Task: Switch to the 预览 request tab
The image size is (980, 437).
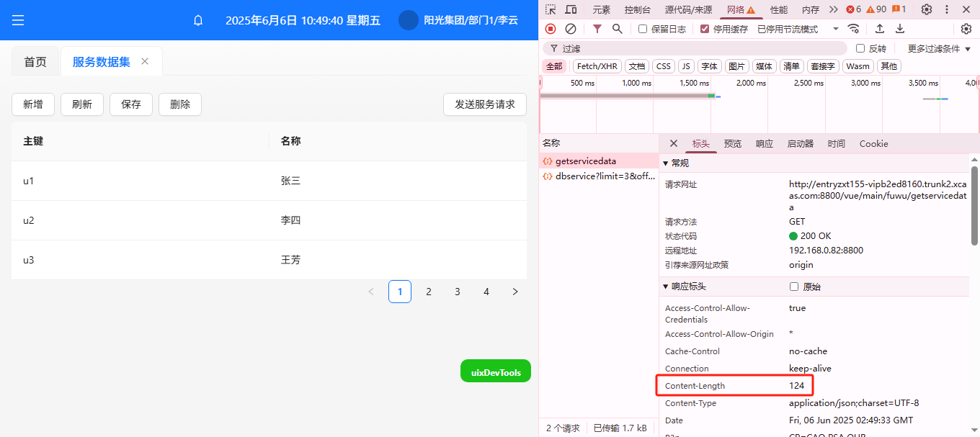Action: 732,143
